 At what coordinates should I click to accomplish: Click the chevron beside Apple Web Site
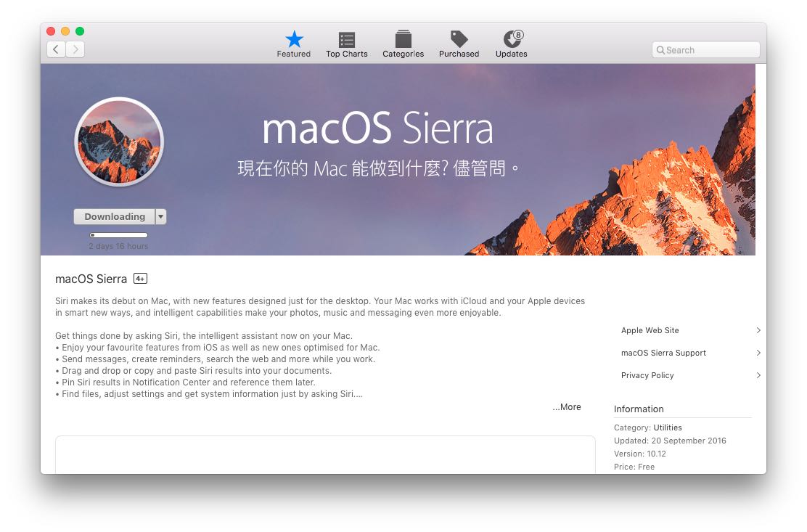pyautogui.click(x=758, y=330)
